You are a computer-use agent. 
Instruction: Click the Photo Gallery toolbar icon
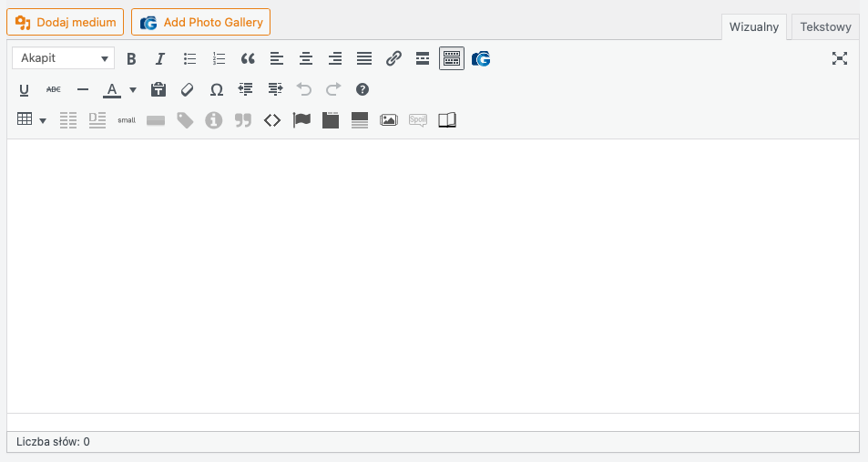point(481,58)
